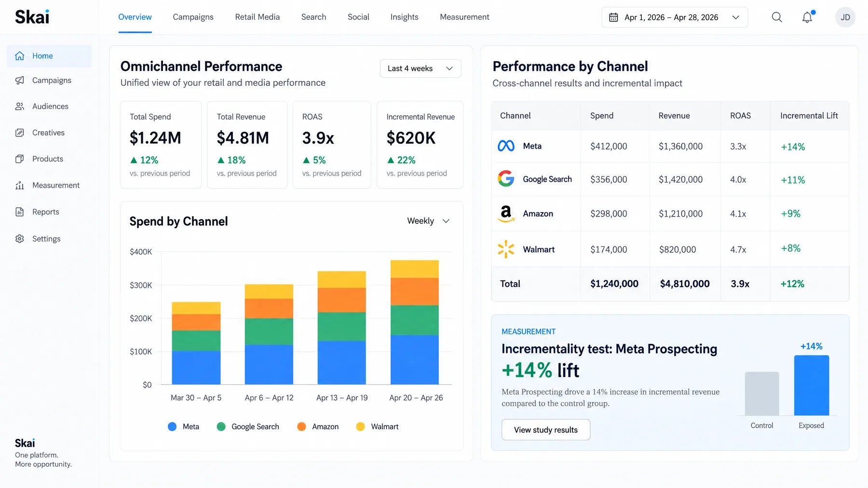Click the Home icon in sidebar
This screenshot has height=488, width=868.
pos(20,56)
